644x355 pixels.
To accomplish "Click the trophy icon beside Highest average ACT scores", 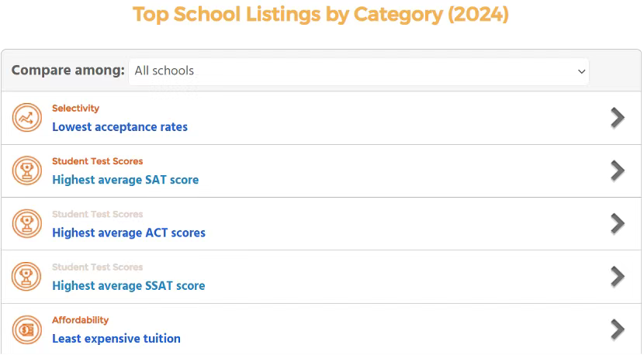I will (27, 223).
